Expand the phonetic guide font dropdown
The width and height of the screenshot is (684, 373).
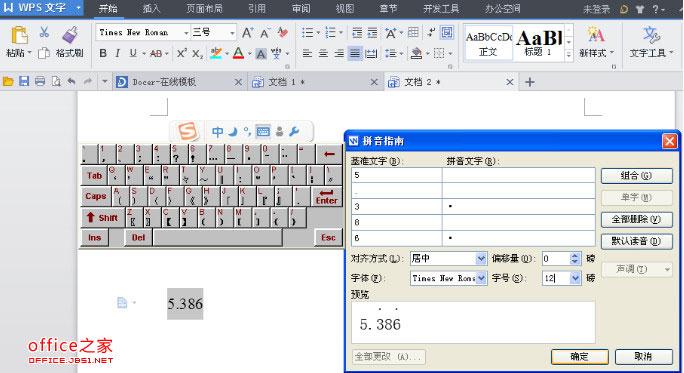point(481,278)
